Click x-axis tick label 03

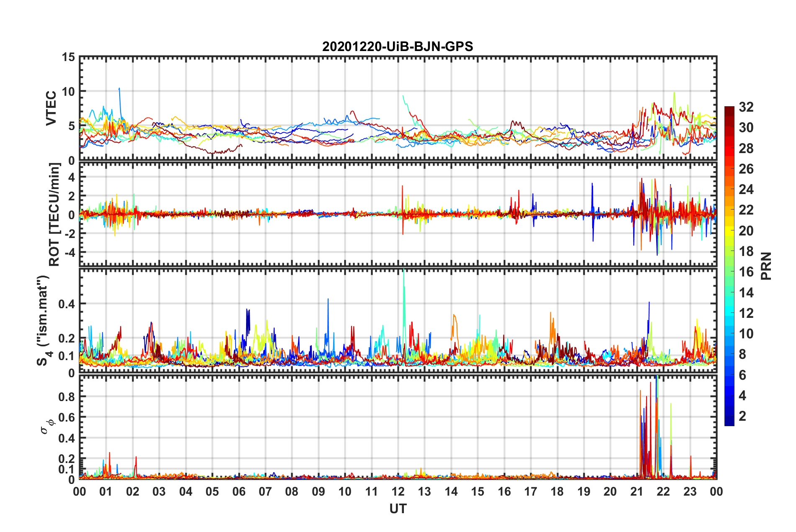point(159,491)
